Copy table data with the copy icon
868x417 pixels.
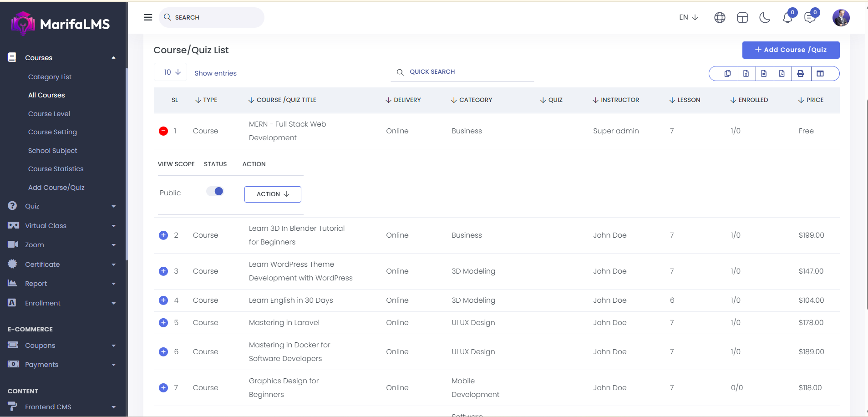[727, 74]
